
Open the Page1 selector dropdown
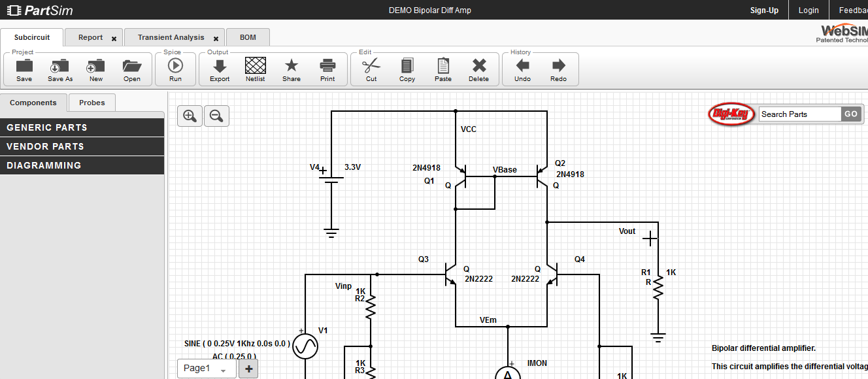[207, 368]
